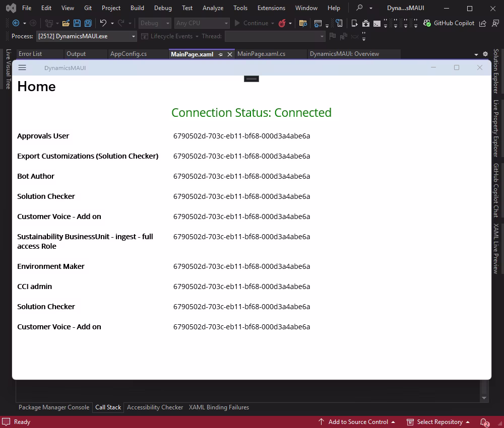Click Select Repository in status bar
504x428 pixels.
(438, 422)
